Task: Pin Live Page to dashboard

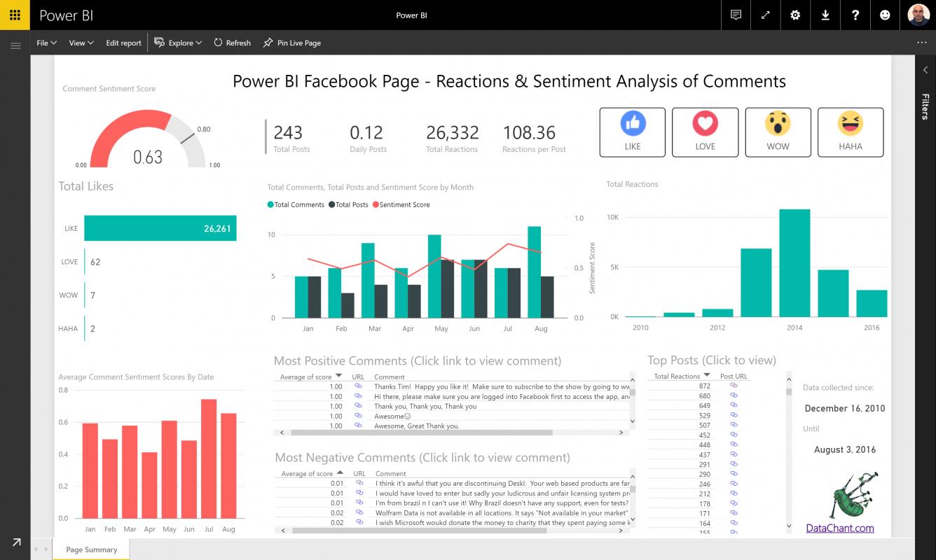Action: tap(292, 43)
